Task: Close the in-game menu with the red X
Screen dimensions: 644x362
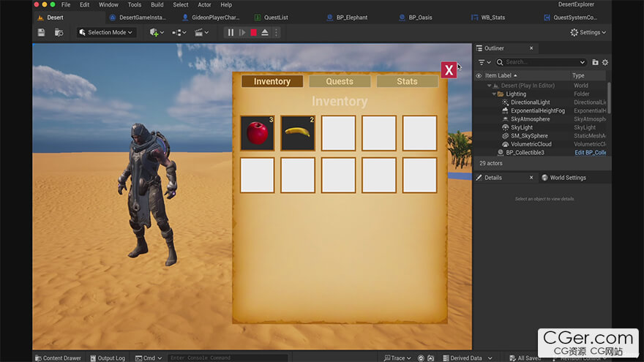Action: tap(449, 70)
